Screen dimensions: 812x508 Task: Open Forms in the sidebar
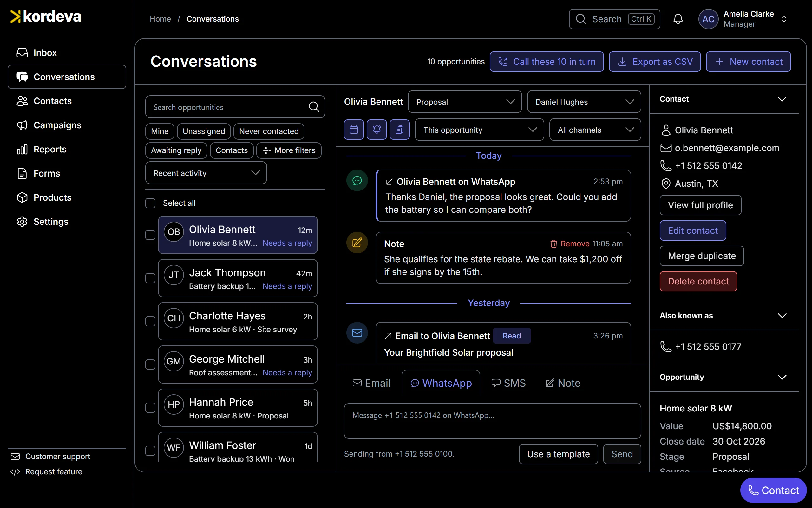tap(67, 173)
